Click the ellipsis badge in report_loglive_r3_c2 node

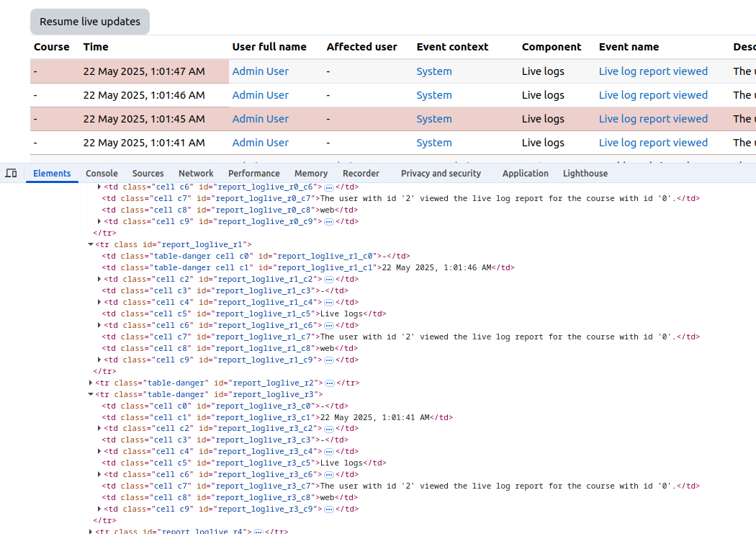click(329, 429)
